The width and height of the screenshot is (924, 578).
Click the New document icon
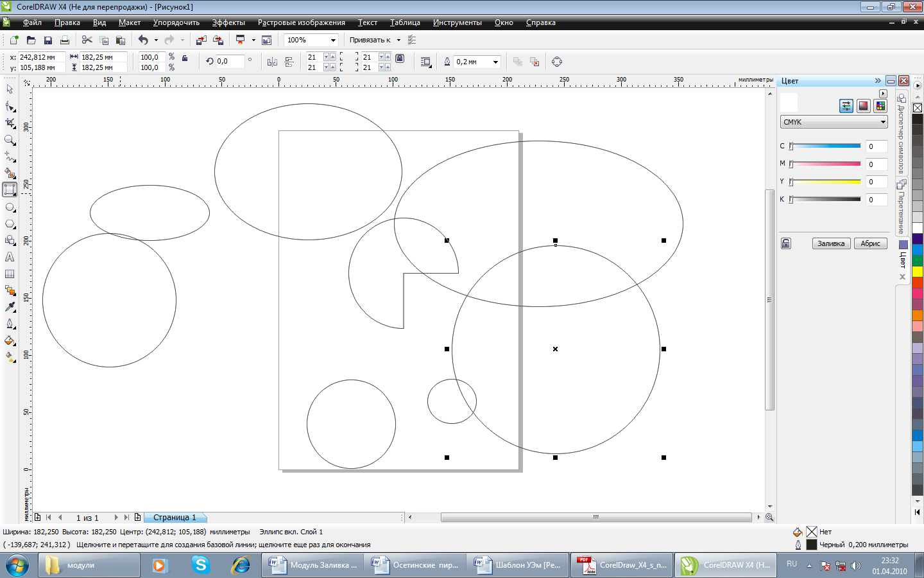(x=14, y=40)
